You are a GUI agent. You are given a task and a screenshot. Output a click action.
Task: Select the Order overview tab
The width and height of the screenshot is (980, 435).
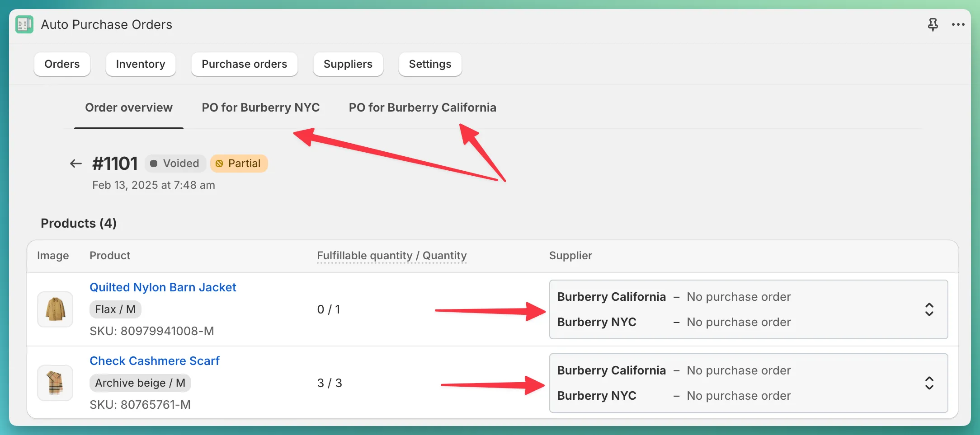click(x=129, y=108)
